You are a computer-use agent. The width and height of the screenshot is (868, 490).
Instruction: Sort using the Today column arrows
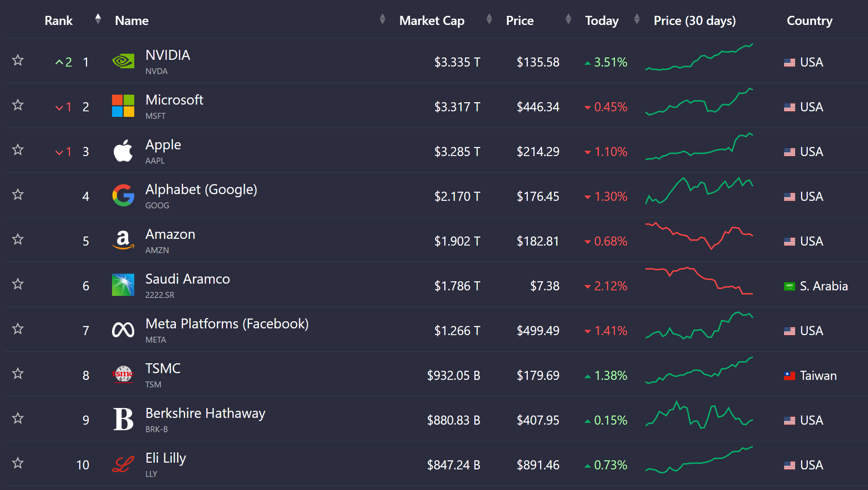[637, 19]
